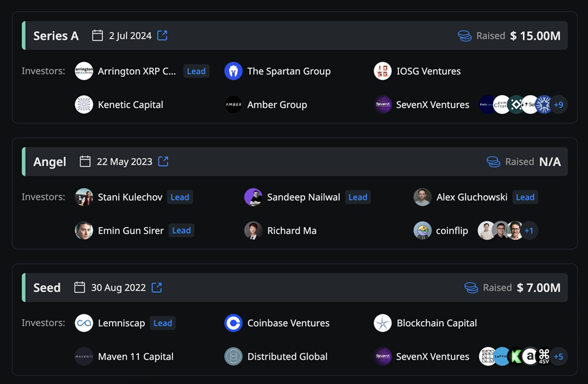Viewport: 588px width, 384px height.
Task: Show the +1 more Angel investor
Action: 529,230
